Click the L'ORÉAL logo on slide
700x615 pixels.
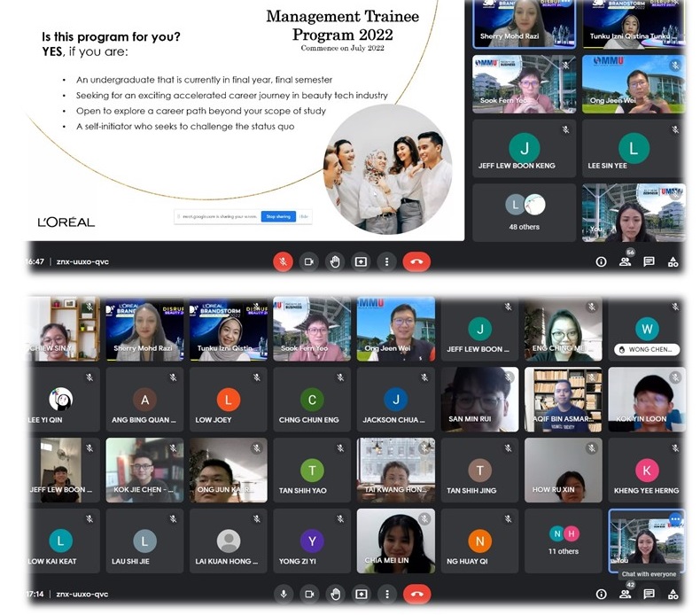pyautogui.click(x=66, y=222)
